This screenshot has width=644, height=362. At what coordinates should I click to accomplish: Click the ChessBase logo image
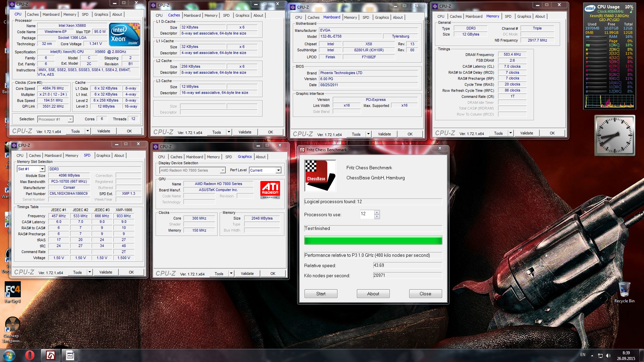(x=320, y=176)
